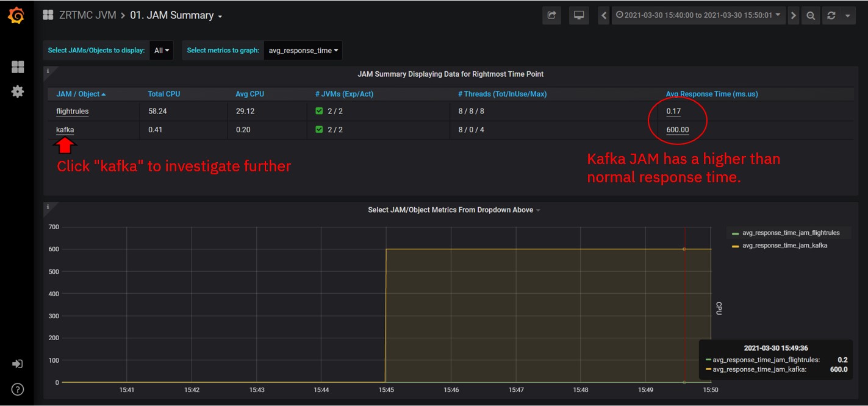Sort by Total CPU column
The image size is (868, 406).
point(164,94)
